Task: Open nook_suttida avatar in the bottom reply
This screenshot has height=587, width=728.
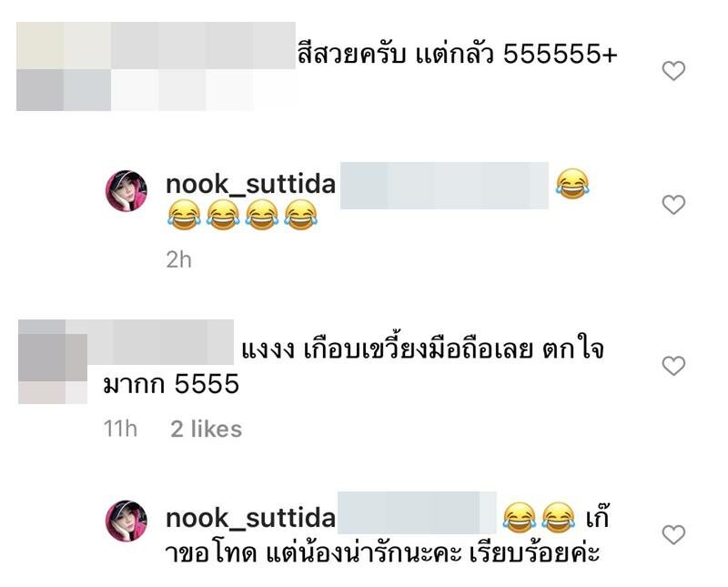Action: coord(126,521)
